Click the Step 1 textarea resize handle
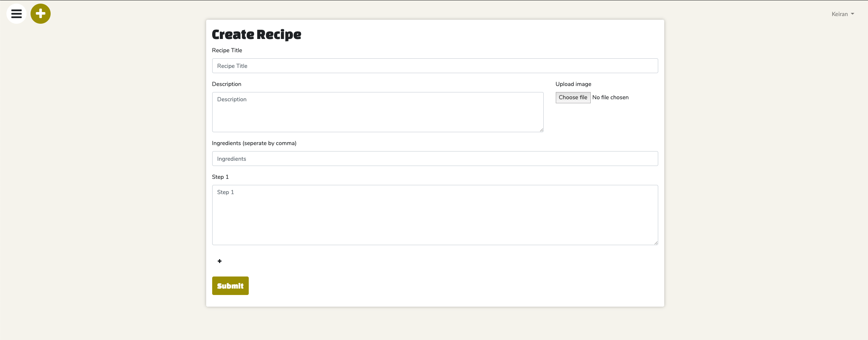 (656, 243)
